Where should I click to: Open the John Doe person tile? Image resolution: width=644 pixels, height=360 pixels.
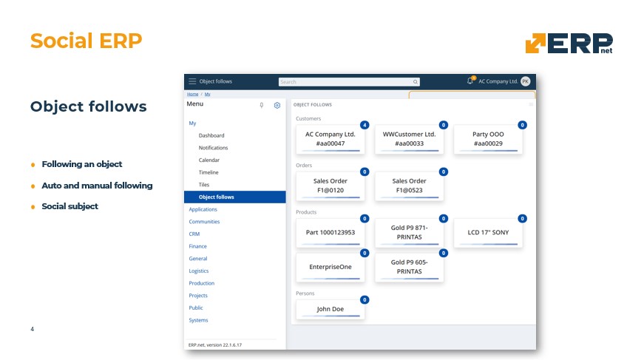pos(331,309)
